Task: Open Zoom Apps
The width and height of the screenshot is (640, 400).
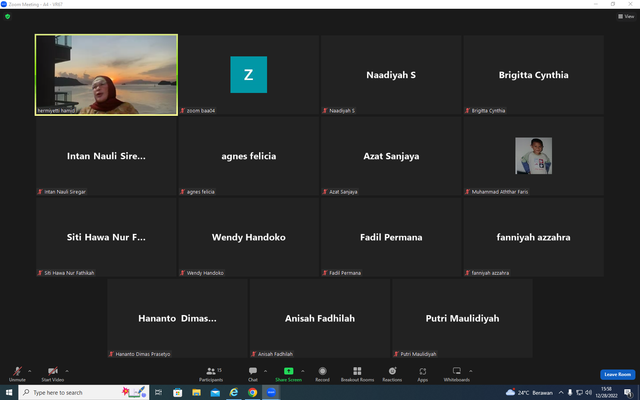Action: [422, 374]
